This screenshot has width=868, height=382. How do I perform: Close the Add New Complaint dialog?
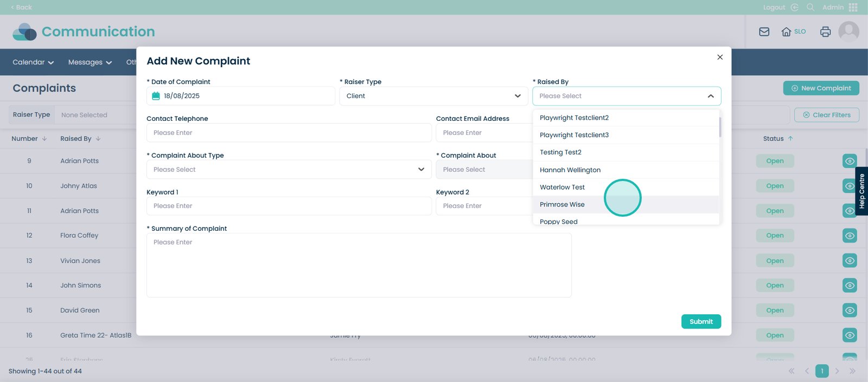720,57
